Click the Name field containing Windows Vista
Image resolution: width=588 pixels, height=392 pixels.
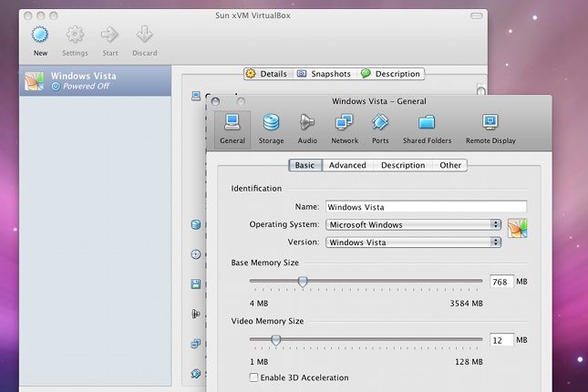[426, 207]
